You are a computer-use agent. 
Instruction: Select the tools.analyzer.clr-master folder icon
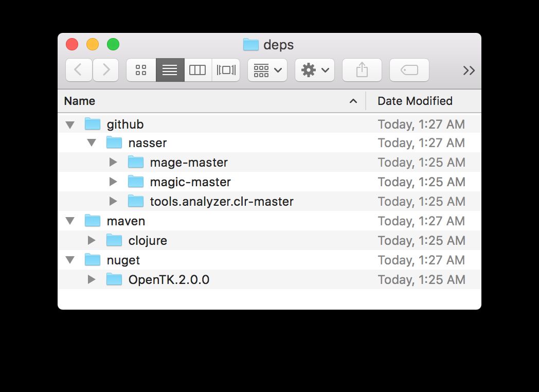(x=136, y=201)
